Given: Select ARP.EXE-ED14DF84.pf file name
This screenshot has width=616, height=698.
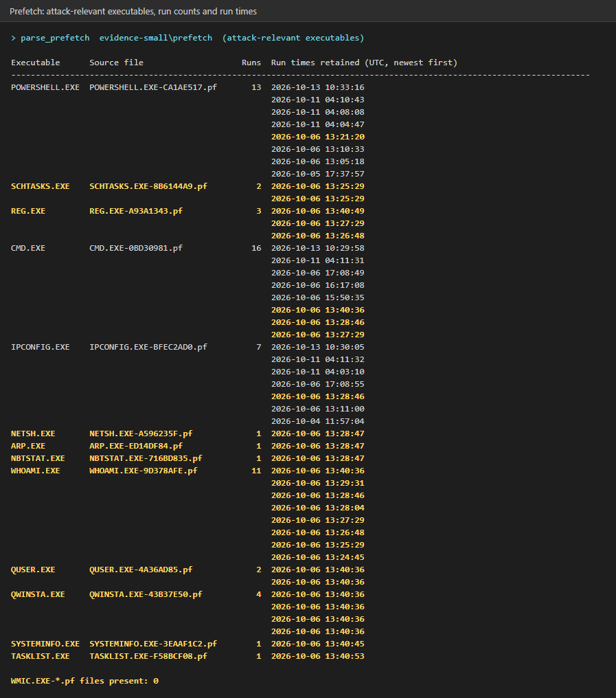Looking at the screenshot, I should click(136, 446).
